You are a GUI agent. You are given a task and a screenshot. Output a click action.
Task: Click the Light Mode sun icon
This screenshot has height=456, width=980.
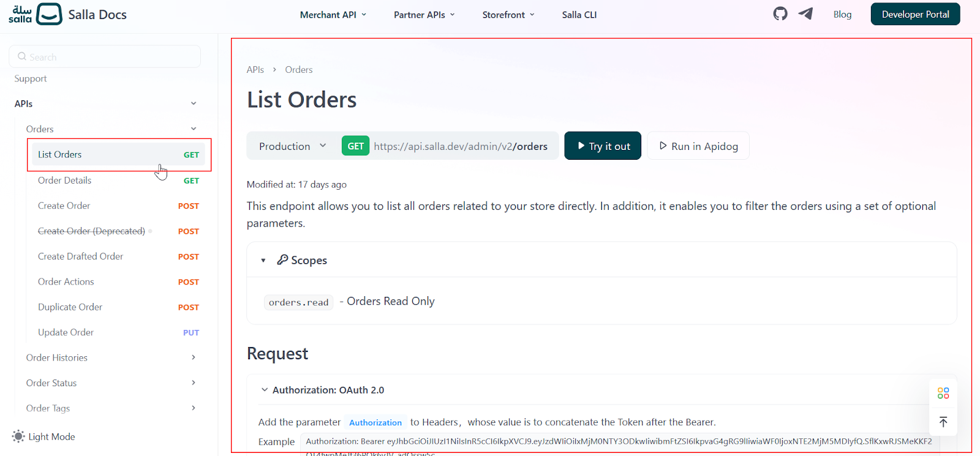18,436
